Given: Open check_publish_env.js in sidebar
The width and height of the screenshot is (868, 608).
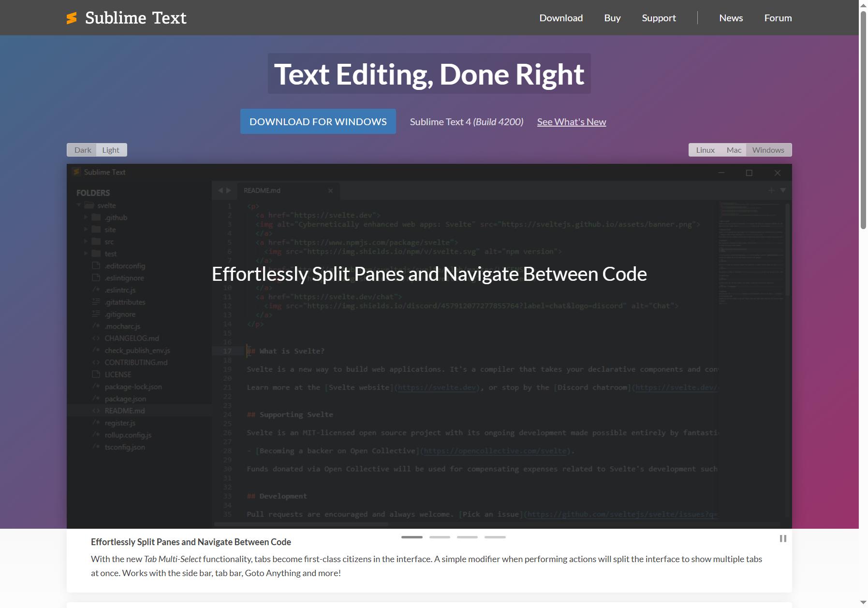Looking at the screenshot, I should coord(137,350).
